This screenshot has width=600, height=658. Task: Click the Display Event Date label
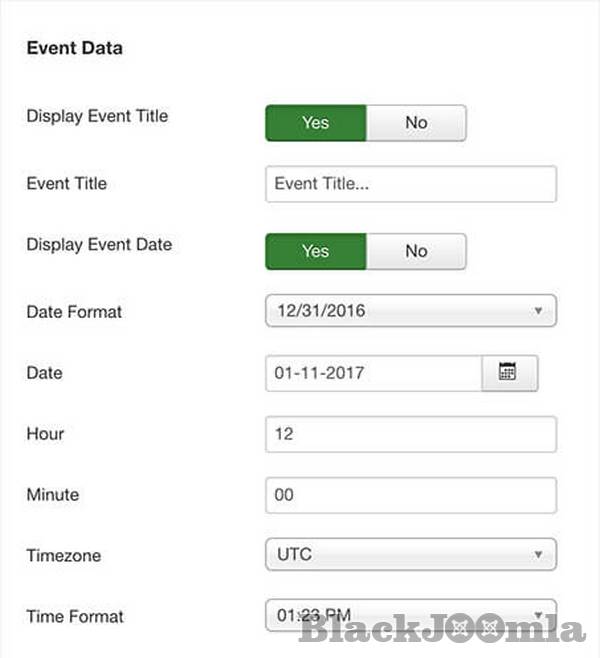[99, 244]
